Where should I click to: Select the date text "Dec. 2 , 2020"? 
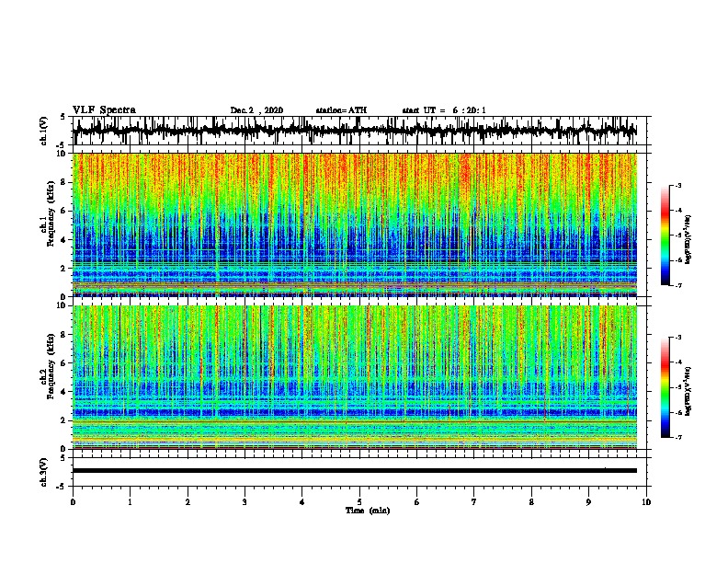(256, 110)
